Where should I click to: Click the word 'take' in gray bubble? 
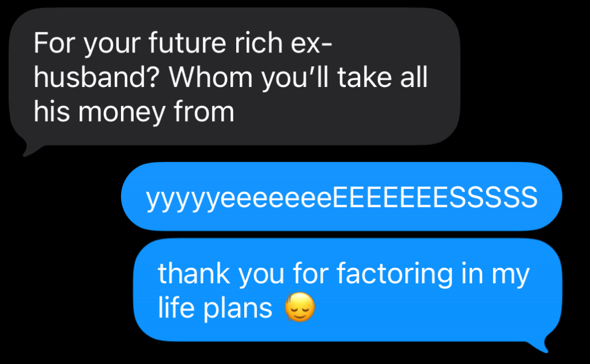point(364,77)
